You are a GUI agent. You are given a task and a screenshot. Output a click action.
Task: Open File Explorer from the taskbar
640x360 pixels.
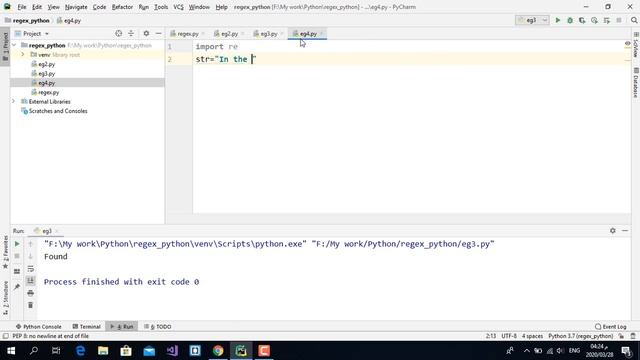click(103, 351)
